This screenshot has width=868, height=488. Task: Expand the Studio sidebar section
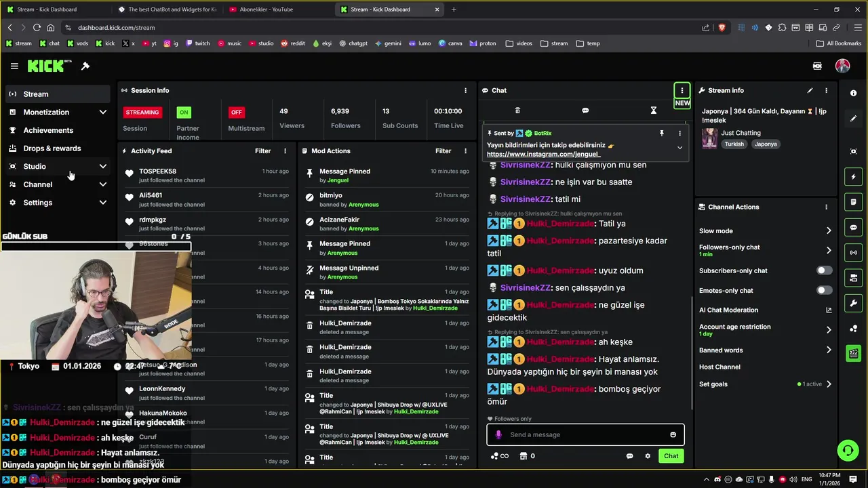pyautogui.click(x=102, y=166)
